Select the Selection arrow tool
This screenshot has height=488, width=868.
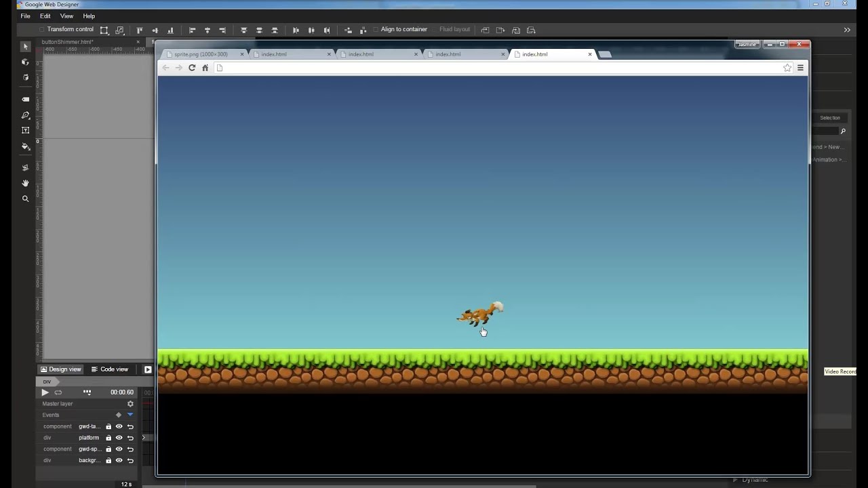pos(26,47)
